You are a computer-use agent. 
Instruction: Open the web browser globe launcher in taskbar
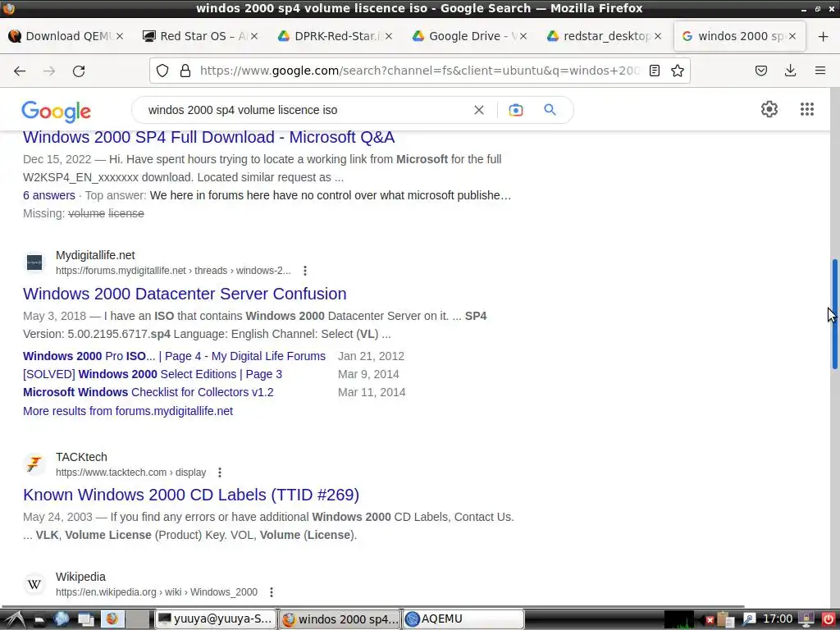(x=61, y=619)
